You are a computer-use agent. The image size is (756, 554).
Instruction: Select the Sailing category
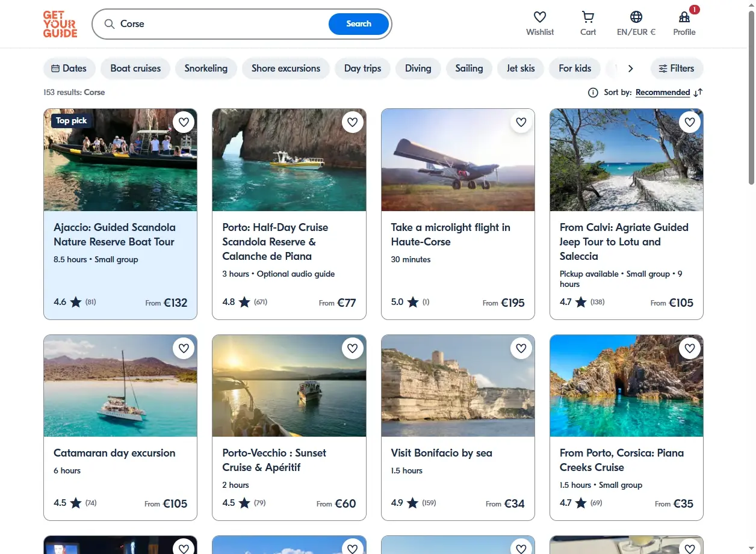pos(469,69)
